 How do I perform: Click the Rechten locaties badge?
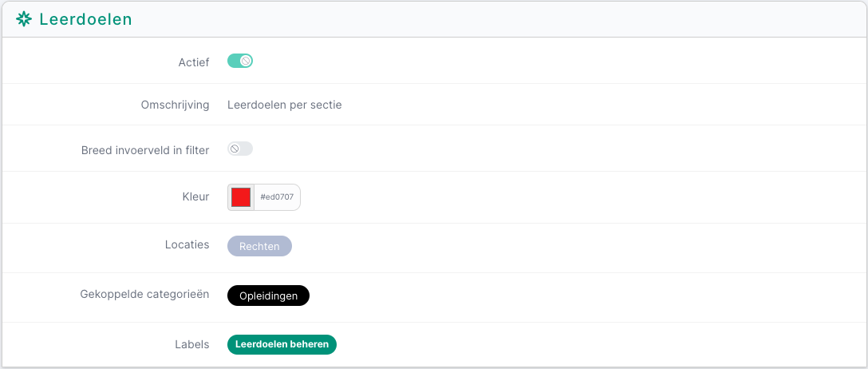(x=259, y=247)
